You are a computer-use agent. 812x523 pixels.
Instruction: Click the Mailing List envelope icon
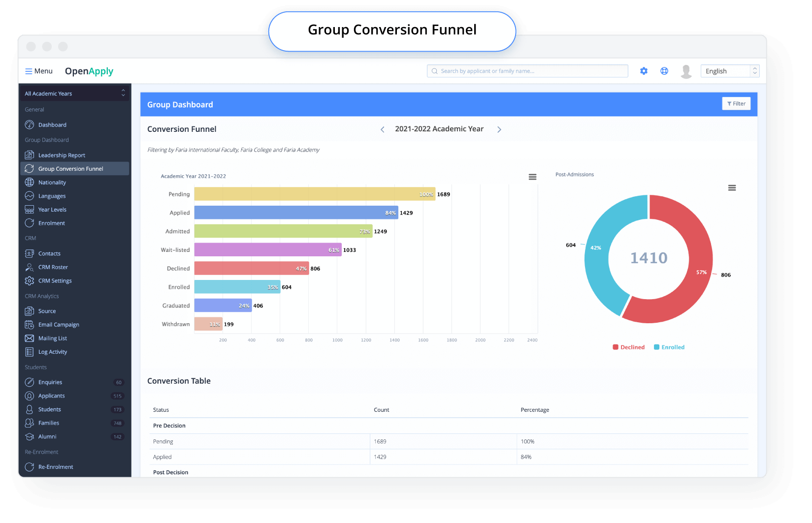[30, 338]
